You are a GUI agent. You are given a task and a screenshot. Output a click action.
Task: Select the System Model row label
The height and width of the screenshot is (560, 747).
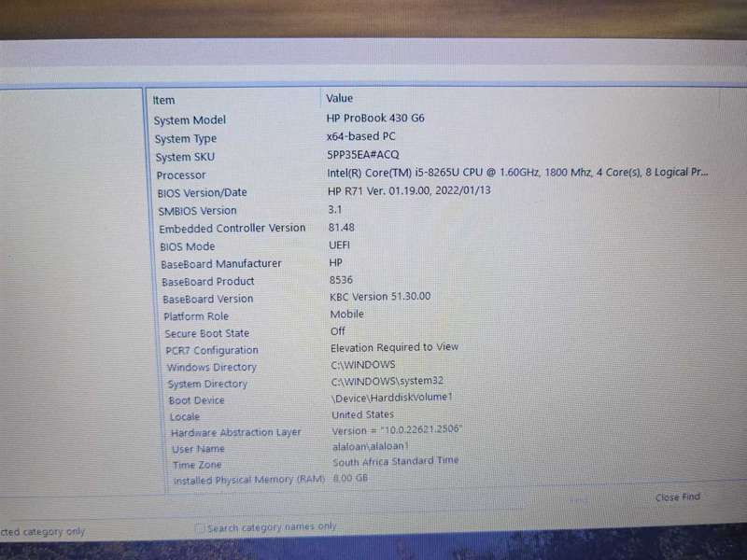pyautogui.click(x=190, y=120)
